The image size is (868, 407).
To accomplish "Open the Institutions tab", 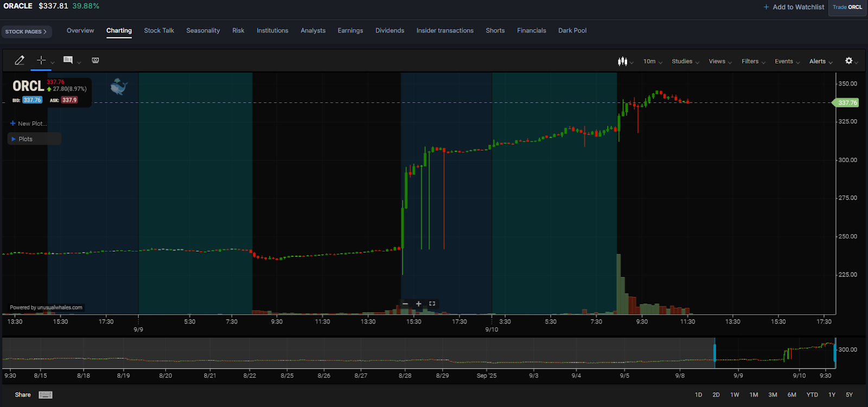I will click(272, 30).
